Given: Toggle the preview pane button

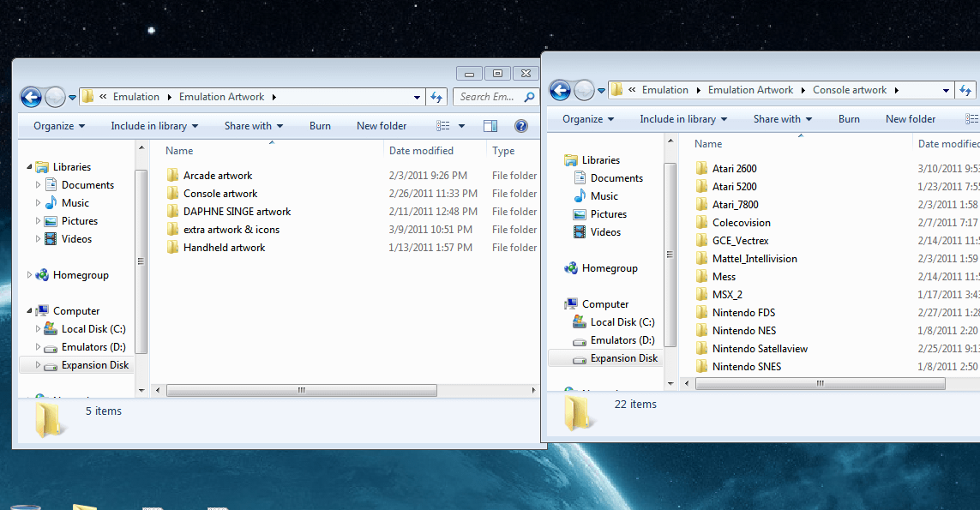Looking at the screenshot, I should coord(490,126).
